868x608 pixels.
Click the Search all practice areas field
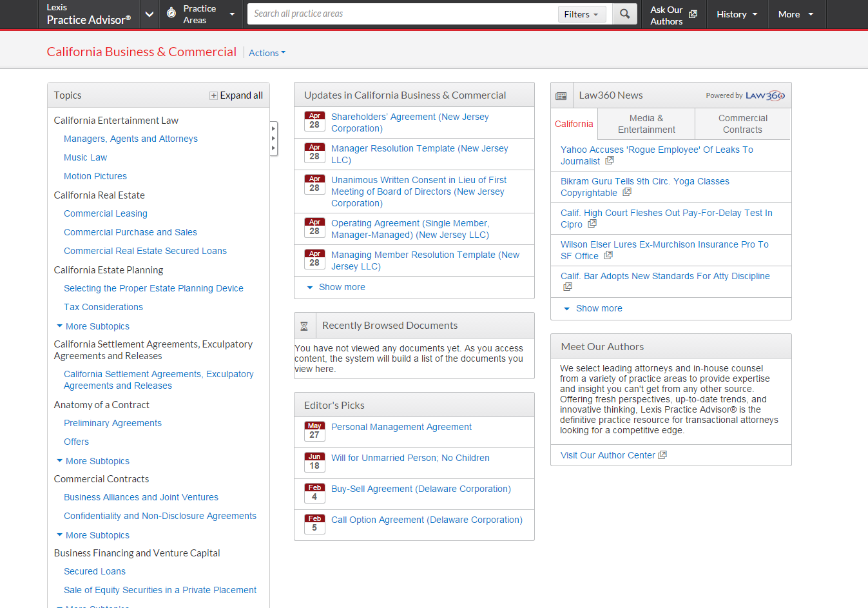[x=403, y=14]
